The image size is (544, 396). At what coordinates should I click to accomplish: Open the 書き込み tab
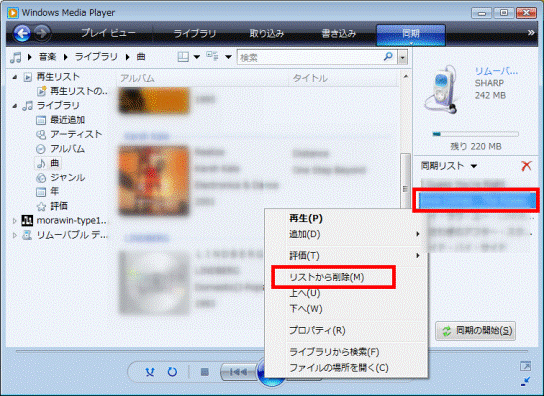click(x=339, y=33)
